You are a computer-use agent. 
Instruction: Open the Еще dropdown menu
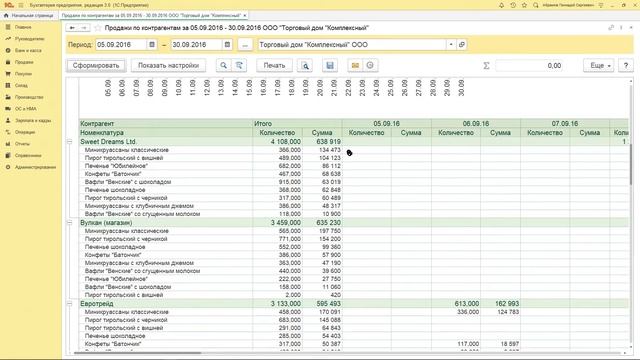599,65
